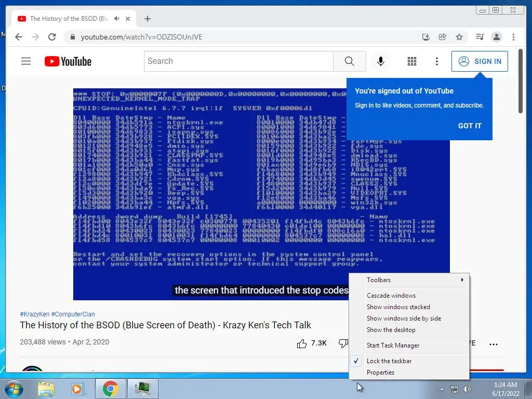
Task: Open the monitor app on the taskbar
Action: coord(142,389)
